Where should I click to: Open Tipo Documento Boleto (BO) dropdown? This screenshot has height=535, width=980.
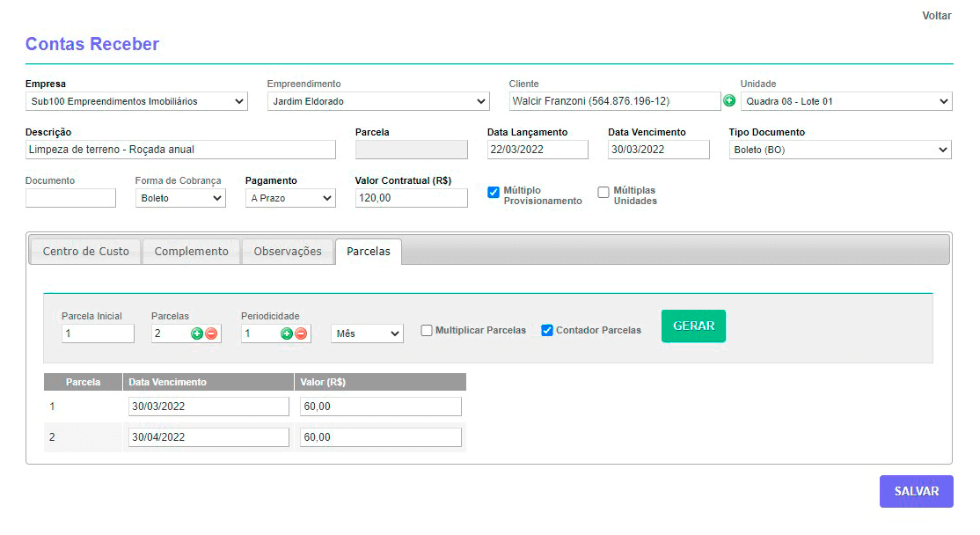coord(840,150)
